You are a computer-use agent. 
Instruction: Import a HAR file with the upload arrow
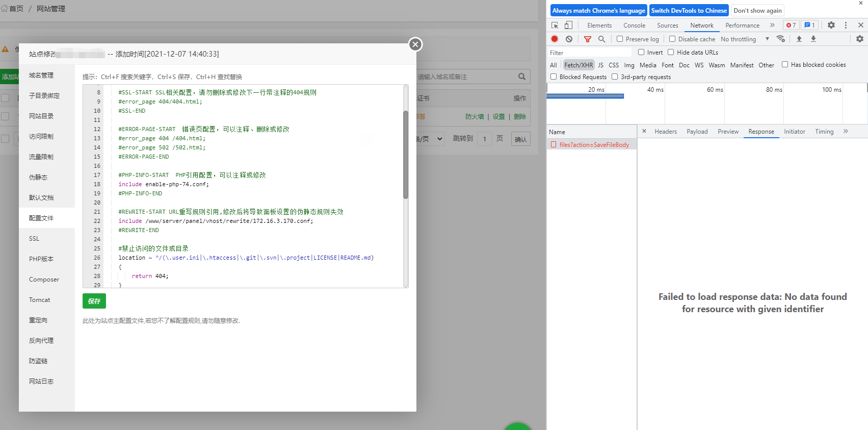(799, 39)
